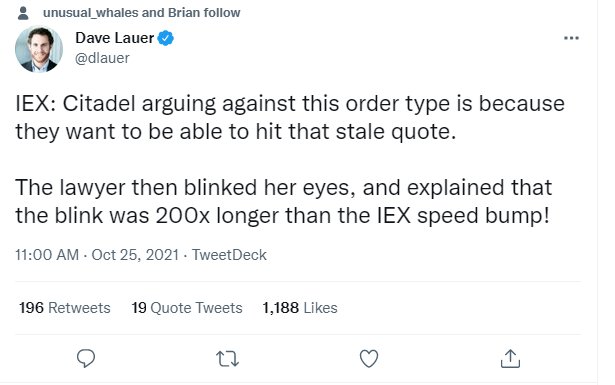Viewport: 615px width, 385px height.
Task: Click the TweetDeck source label
Action: pos(229,255)
